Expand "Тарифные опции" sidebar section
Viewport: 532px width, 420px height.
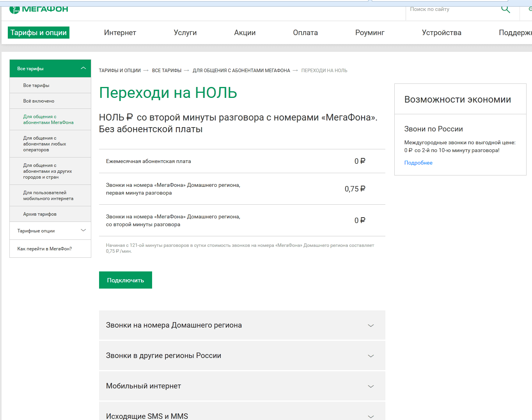click(x=50, y=231)
